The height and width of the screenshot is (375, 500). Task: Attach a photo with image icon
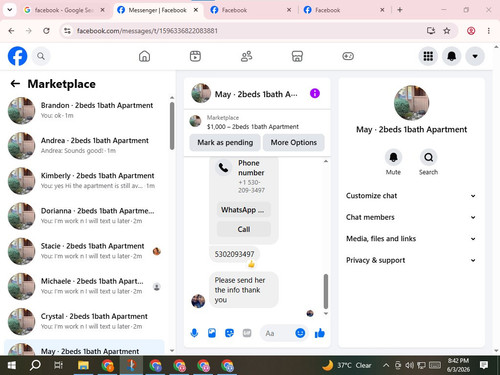click(x=212, y=333)
